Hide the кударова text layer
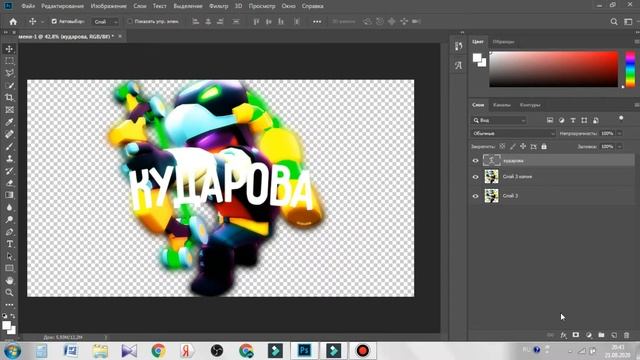 (476, 161)
